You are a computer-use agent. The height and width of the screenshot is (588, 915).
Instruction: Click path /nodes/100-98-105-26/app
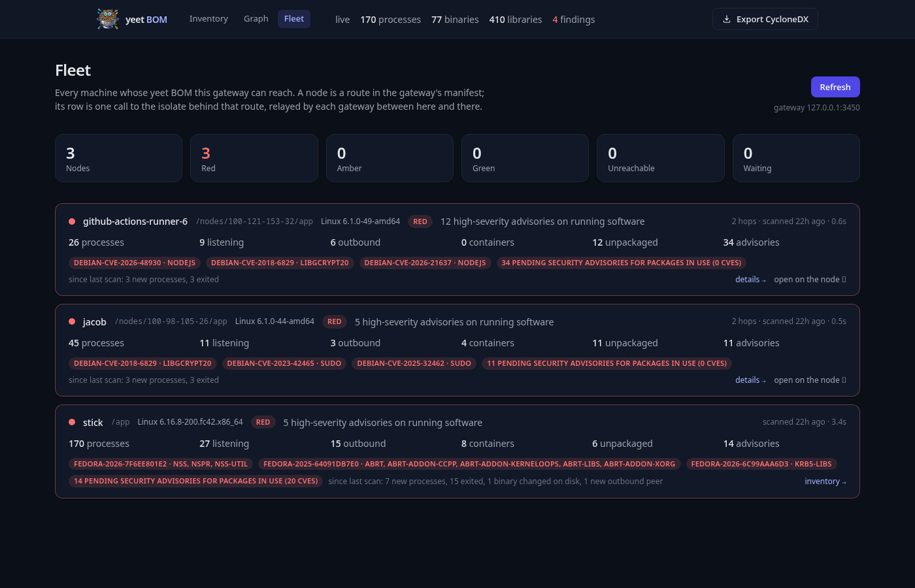[x=171, y=321]
